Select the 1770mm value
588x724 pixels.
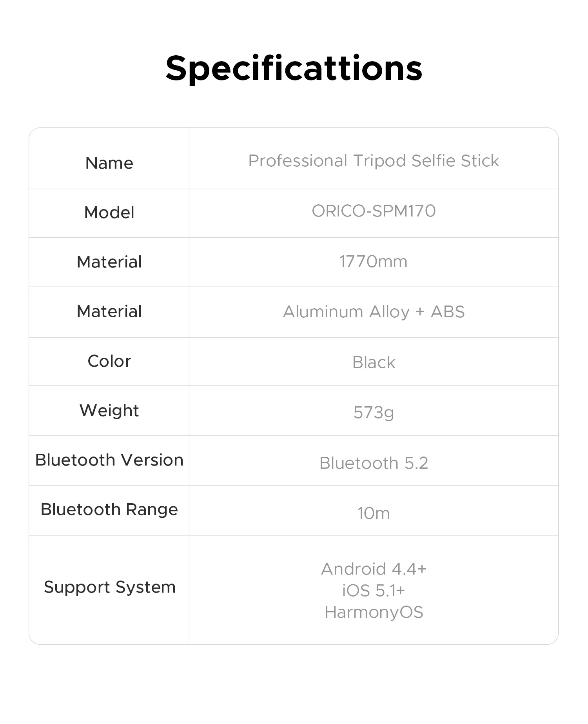click(373, 262)
